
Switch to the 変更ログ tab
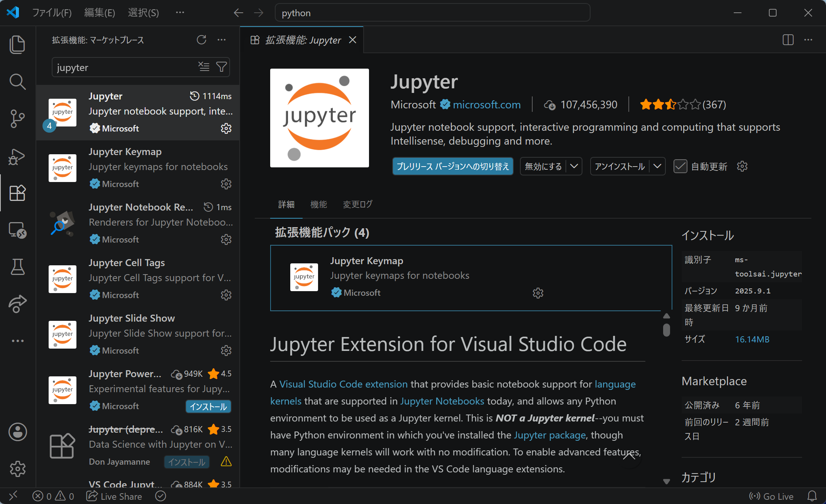click(x=357, y=204)
